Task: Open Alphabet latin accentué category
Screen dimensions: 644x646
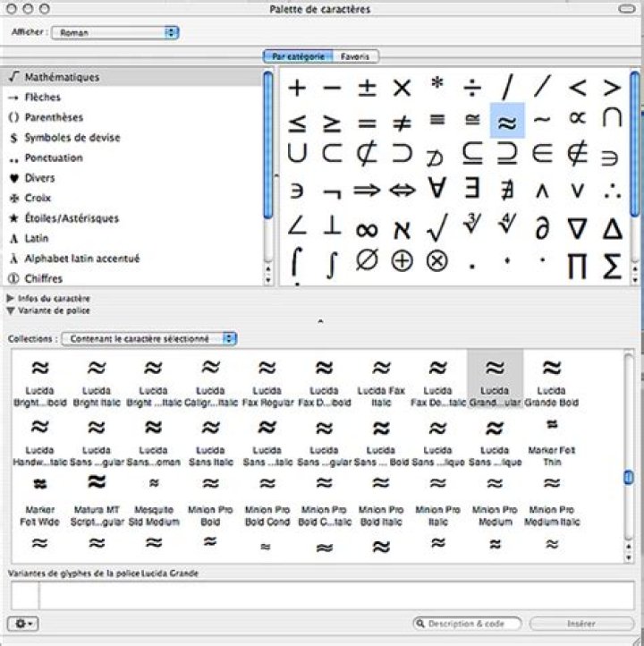Action: [131, 259]
